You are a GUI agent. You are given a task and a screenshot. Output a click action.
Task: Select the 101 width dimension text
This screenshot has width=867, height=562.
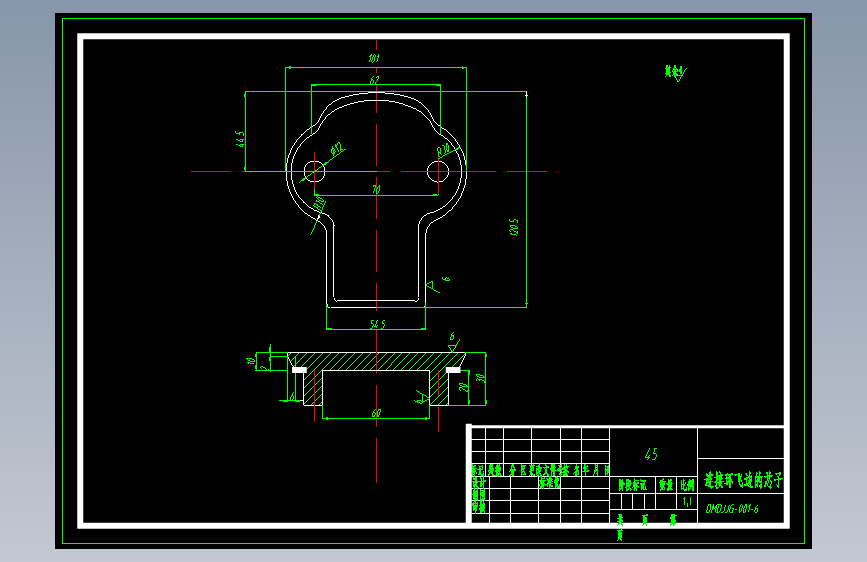point(374,58)
